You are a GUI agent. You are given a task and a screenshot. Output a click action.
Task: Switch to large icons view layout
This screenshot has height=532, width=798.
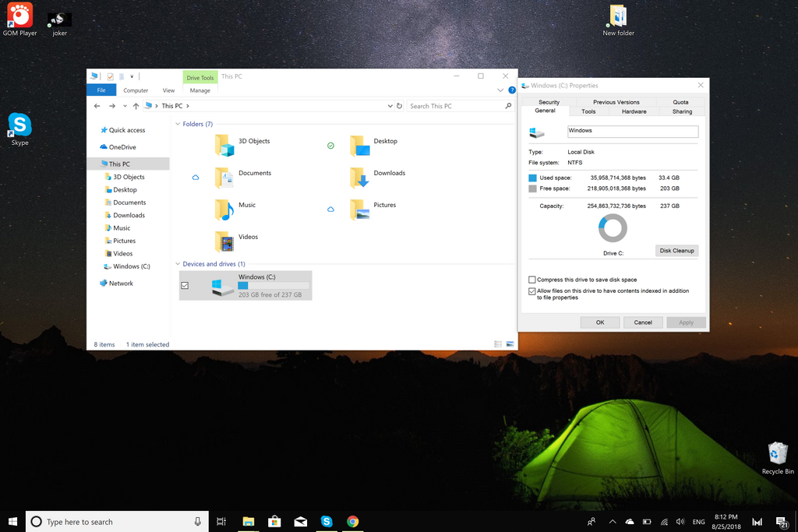point(510,344)
